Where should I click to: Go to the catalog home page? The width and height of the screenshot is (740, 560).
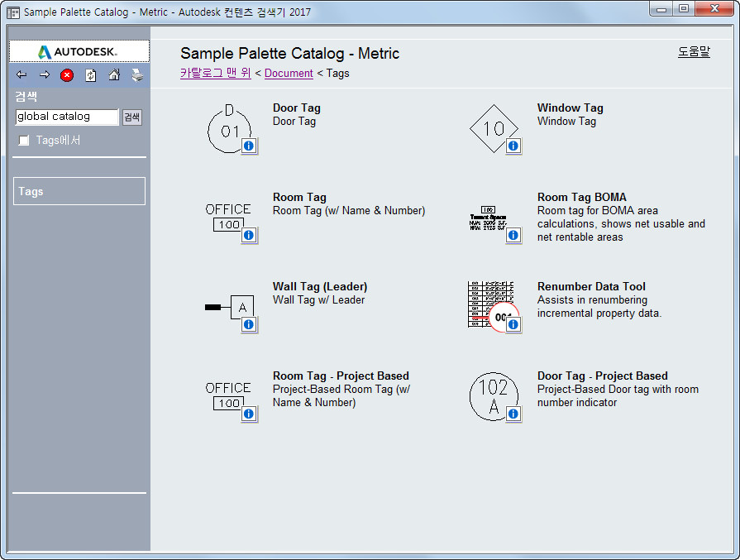point(114,74)
